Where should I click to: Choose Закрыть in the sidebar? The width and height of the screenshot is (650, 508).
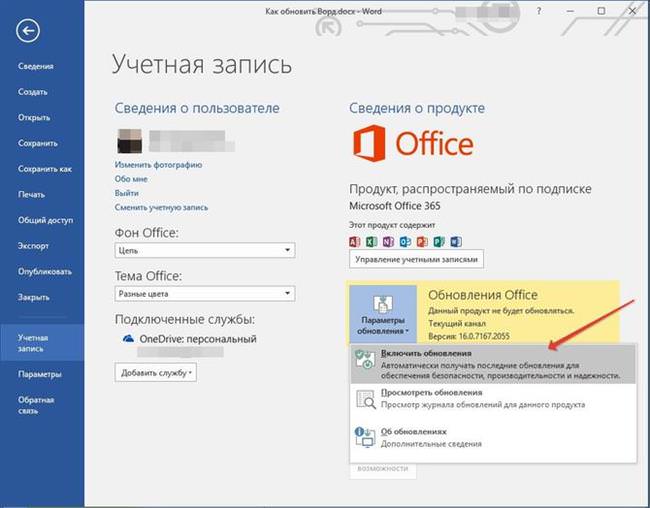pyautogui.click(x=34, y=297)
